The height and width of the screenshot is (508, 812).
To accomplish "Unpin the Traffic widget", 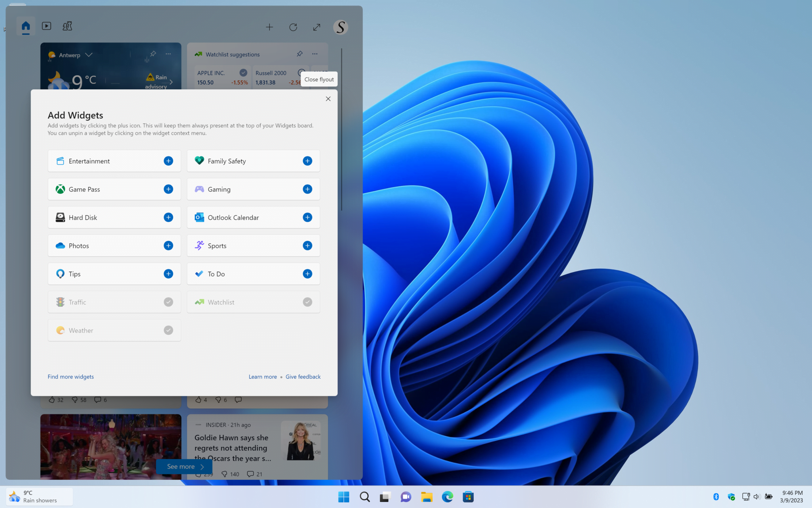I will (x=168, y=302).
